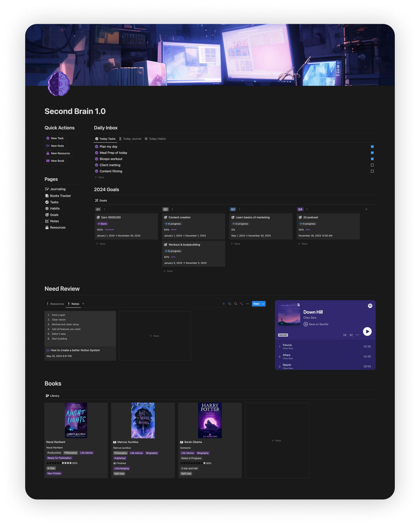420x526 pixels.
Task: Click the Journaling page icon under Pages
Action: point(47,189)
